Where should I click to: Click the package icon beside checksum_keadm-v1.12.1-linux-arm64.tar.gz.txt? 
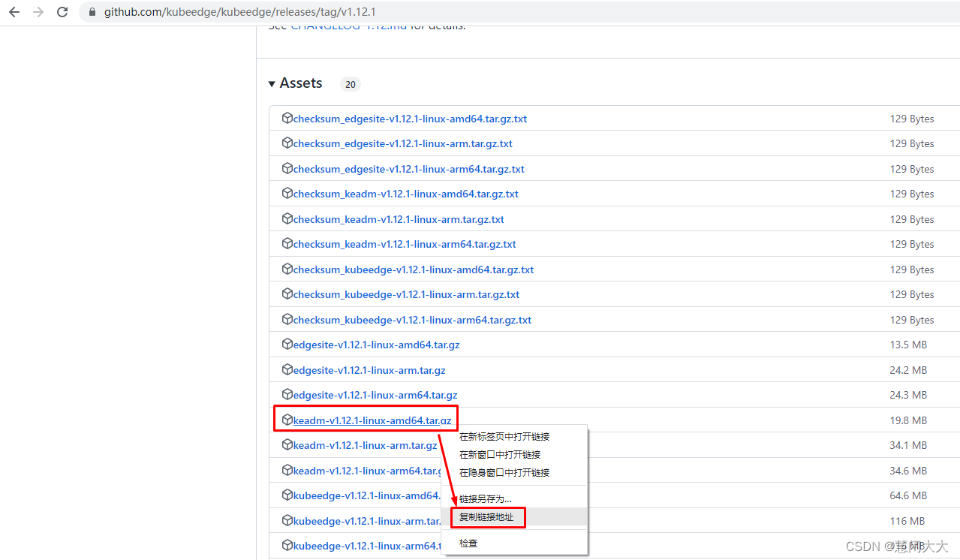[x=287, y=244]
